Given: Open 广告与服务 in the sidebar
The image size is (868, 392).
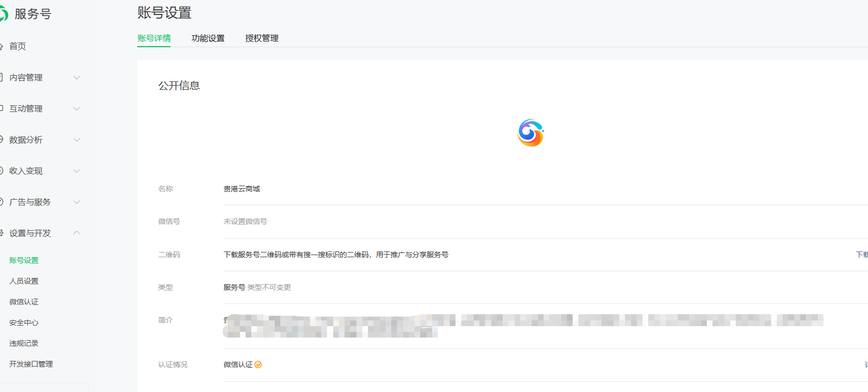Looking at the screenshot, I should 30,202.
